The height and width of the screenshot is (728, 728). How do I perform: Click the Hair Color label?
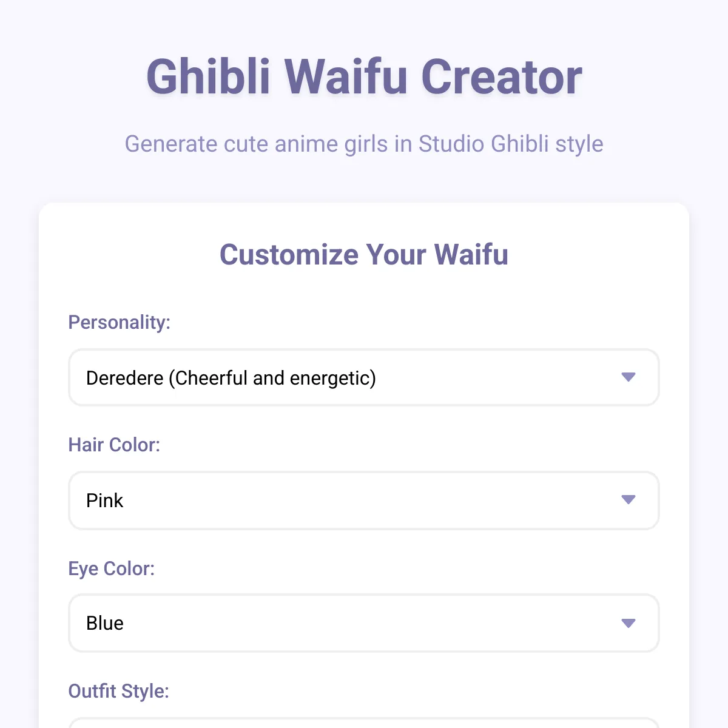(114, 445)
